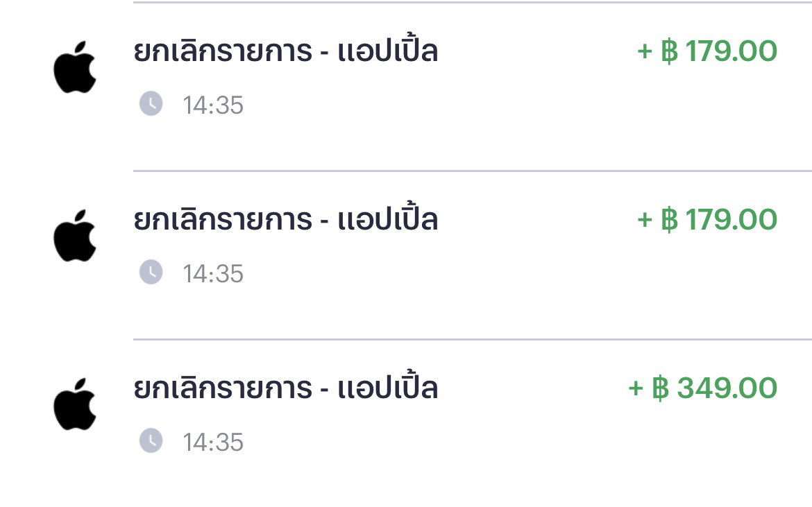
Task: Click the clock icon in the top transaction
Action: [151, 103]
